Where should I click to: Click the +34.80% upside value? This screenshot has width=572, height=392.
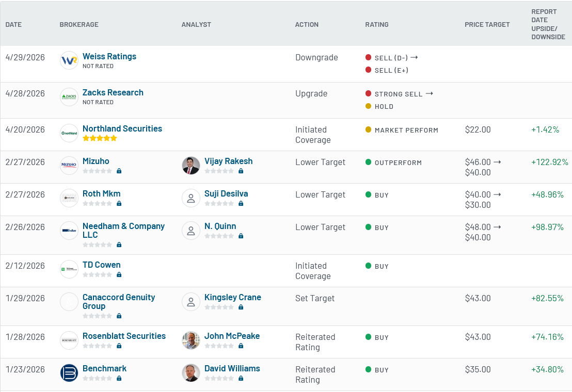547,369
